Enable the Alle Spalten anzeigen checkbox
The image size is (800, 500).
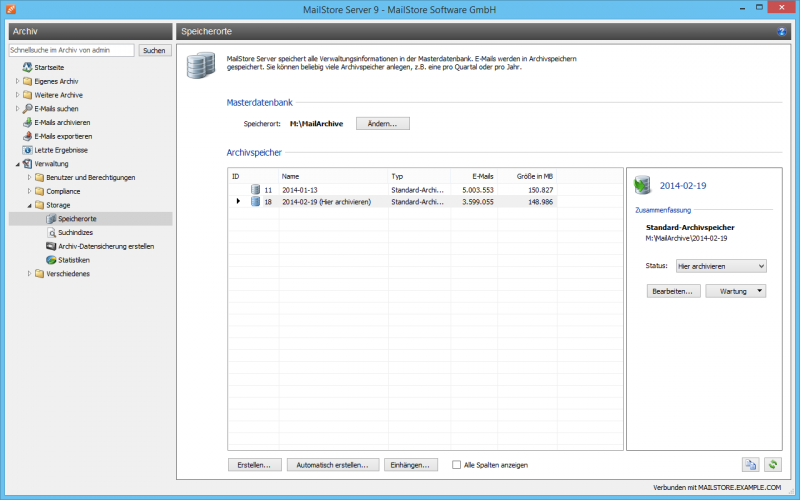click(x=457, y=465)
